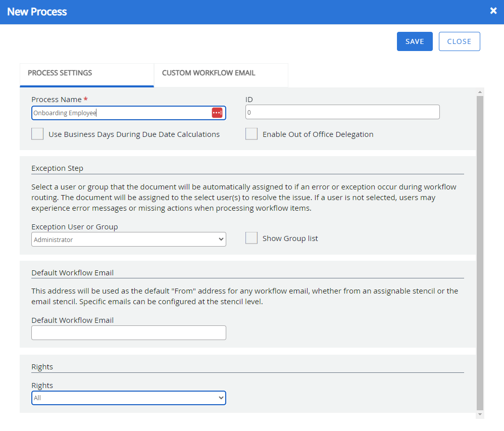Focus the Process Name text field
The width and height of the screenshot is (504, 431).
click(x=120, y=113)
